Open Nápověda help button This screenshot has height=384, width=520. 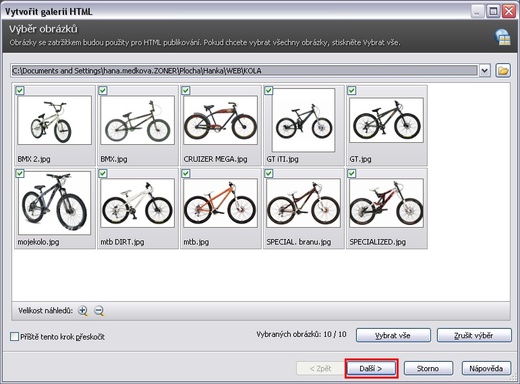[486, 368]
